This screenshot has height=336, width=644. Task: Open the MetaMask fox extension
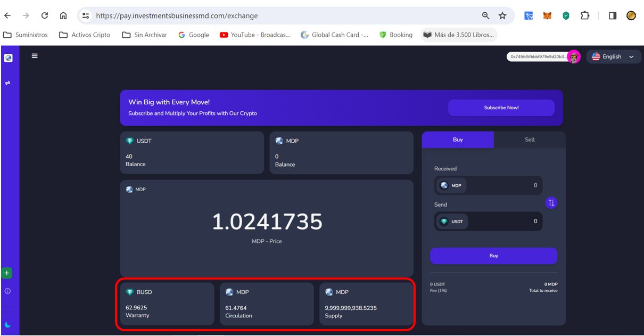(x=547, y=16)
